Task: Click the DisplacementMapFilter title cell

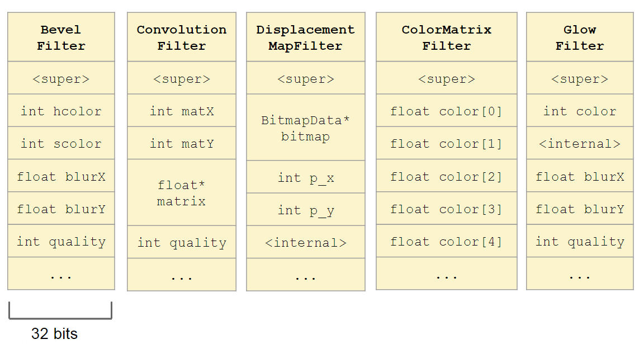Action: pyautogui.click(x=306, y=37)
